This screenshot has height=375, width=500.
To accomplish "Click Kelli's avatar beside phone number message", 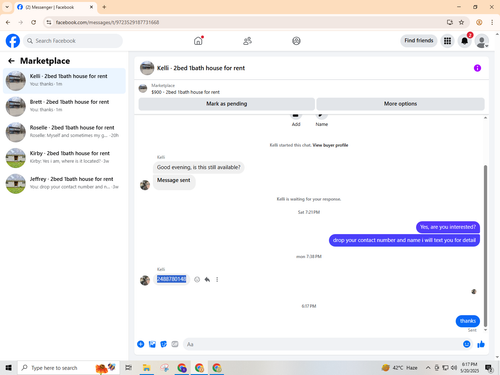I will pyautogui.click(x=145, y=280).
